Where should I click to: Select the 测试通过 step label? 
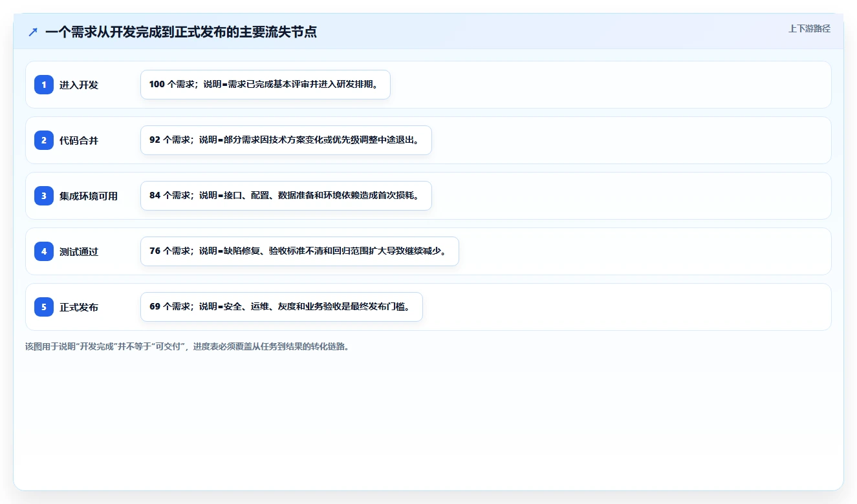79,251
